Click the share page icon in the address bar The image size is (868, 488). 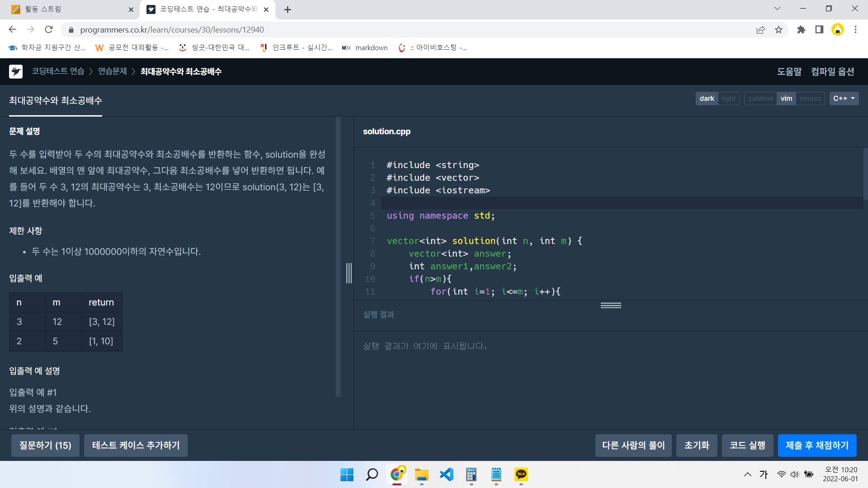[x=760, y=30]
